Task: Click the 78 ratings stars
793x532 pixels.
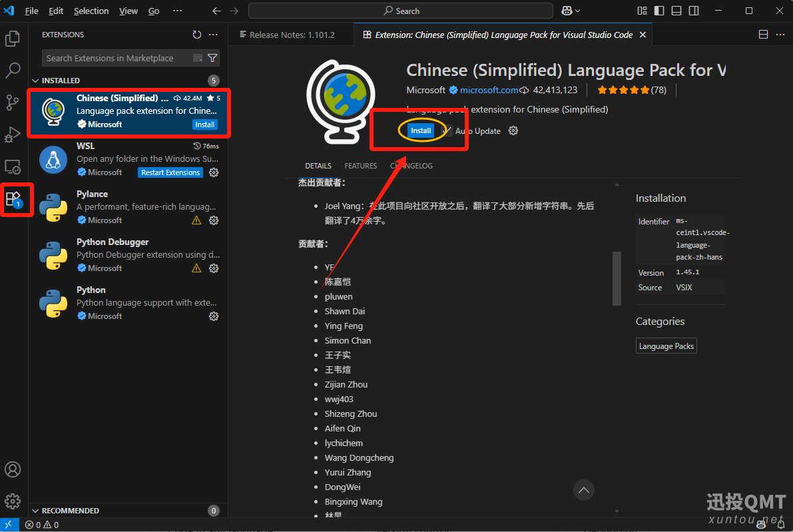Action: 632,90
